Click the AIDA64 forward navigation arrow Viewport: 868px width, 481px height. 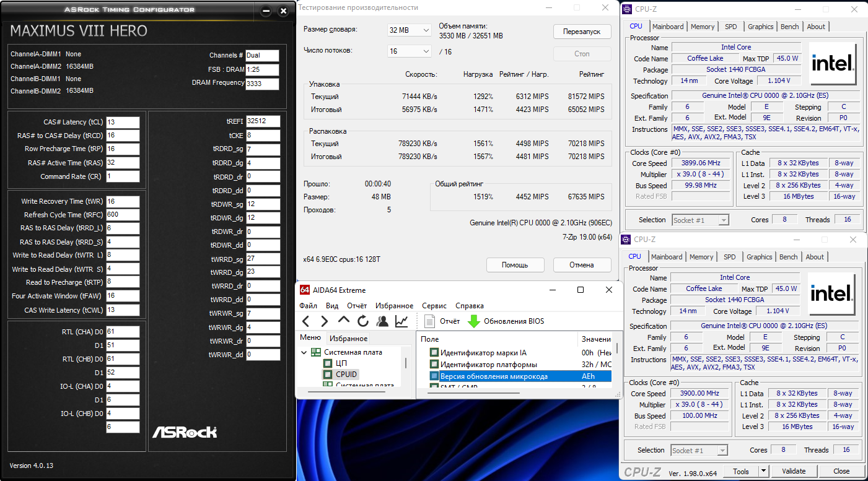[324, 321]
